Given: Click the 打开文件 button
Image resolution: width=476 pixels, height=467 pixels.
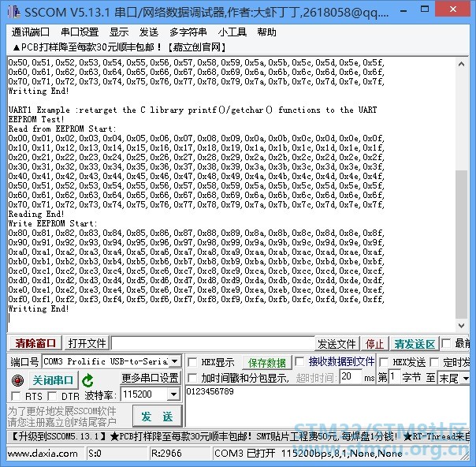Looking at the screenshot, I should tap(87, 343).
